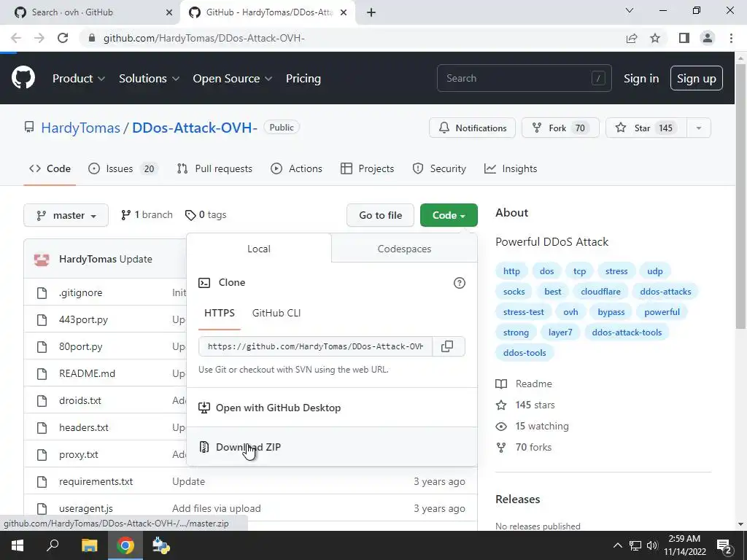Open the requirements.txt file
747x560 pixels.
pyautogui.click(x=96, y=481)
